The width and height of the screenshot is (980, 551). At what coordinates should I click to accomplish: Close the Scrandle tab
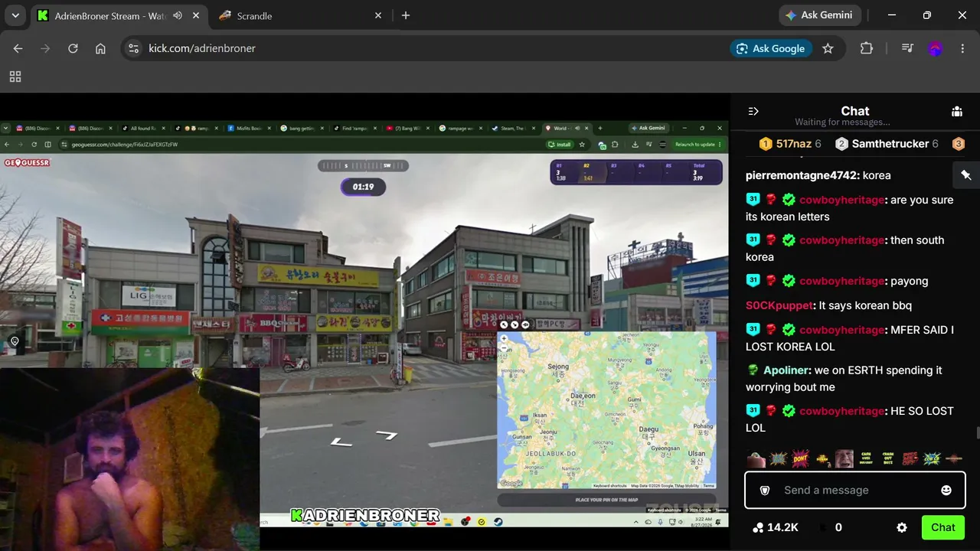[378, 15]
